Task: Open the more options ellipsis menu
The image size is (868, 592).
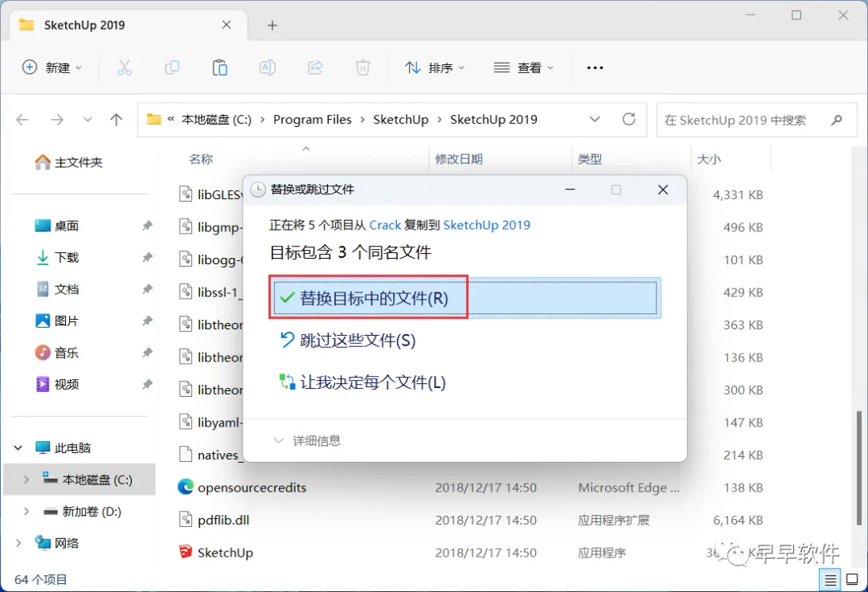Action: coord(595,67)
